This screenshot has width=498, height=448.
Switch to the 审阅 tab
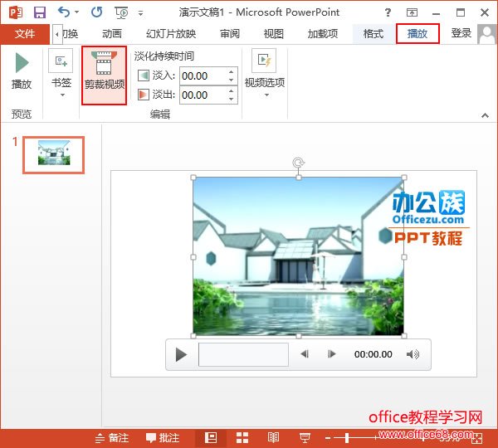click(230, 34)
